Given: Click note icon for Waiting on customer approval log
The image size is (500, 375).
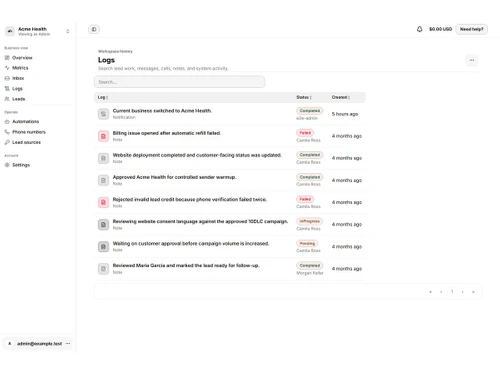Looking at the screenshot, I should [103, 247].
